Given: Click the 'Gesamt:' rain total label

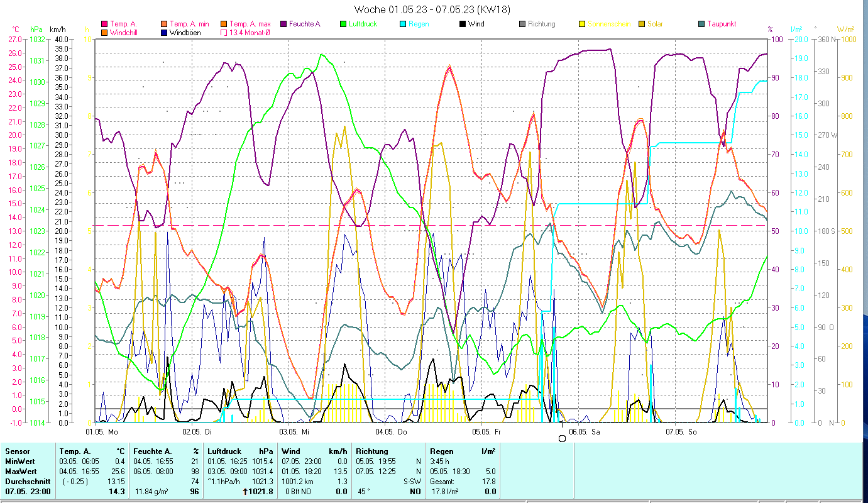Looking at the screenshot, I should [443, 482].
